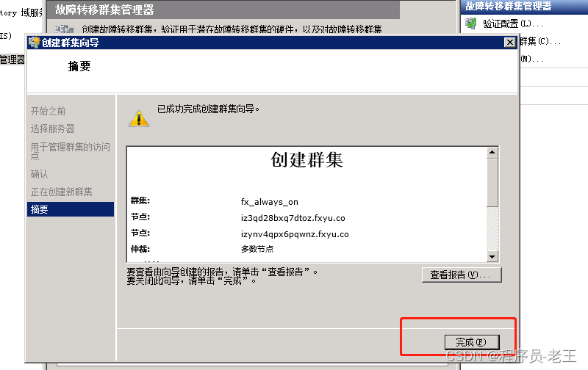This screenshot has height=370, width=588.
Task: Click node iz3qd28bxq7dtoz.fxyu.co in the report
Action: [293, 218]
